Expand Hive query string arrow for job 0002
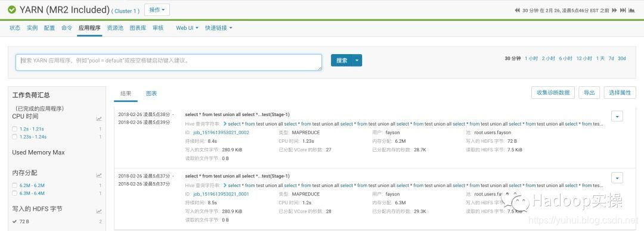644x231 pixels. tap(225, 123)
